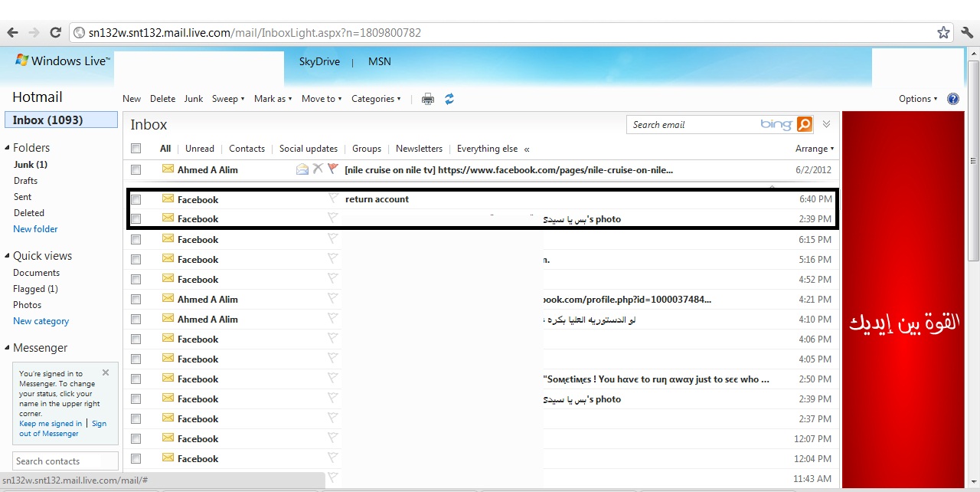The height and width of the screenshot is (492, 980).
Task: Open the Mark as dropdown
Action: 273,99
